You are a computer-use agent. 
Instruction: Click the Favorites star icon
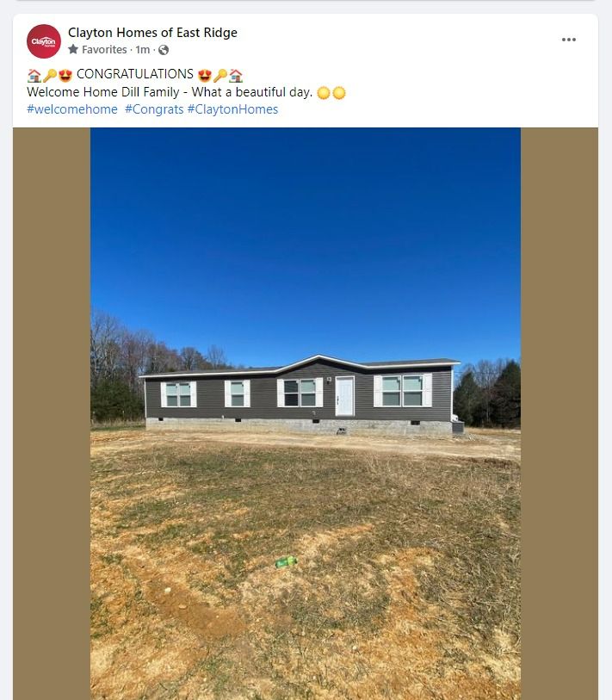pos(73,49)
